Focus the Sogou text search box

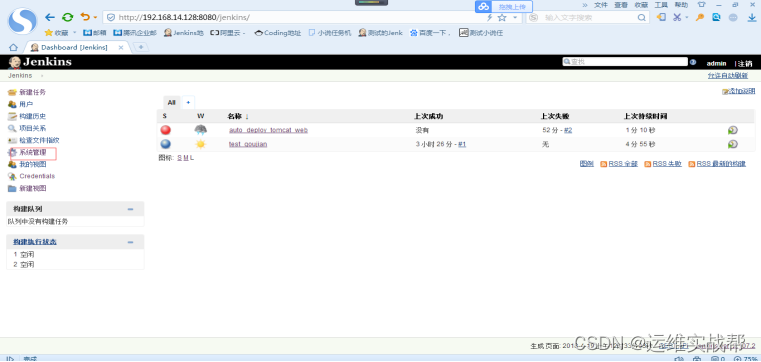pos(587,17)
